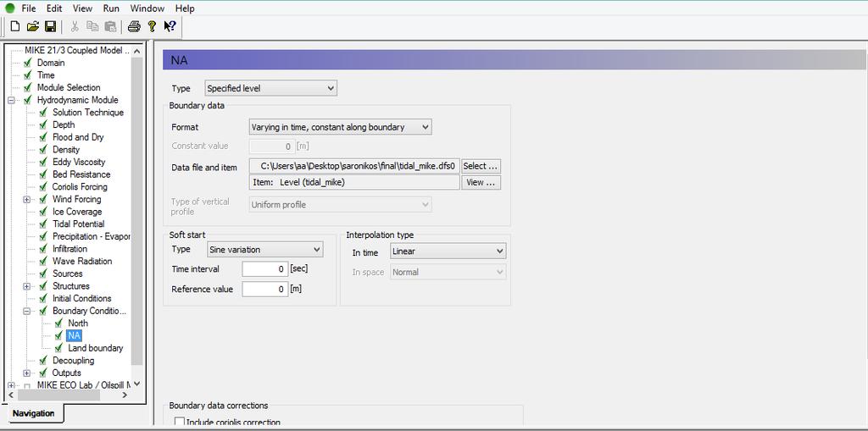Select Eddy Viscosity tree item
868x431 pixels.
click(79, 162)
